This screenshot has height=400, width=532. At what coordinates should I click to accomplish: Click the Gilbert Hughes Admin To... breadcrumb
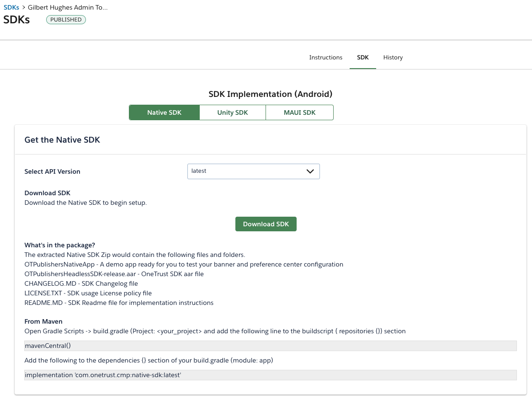tap(68, 7)
